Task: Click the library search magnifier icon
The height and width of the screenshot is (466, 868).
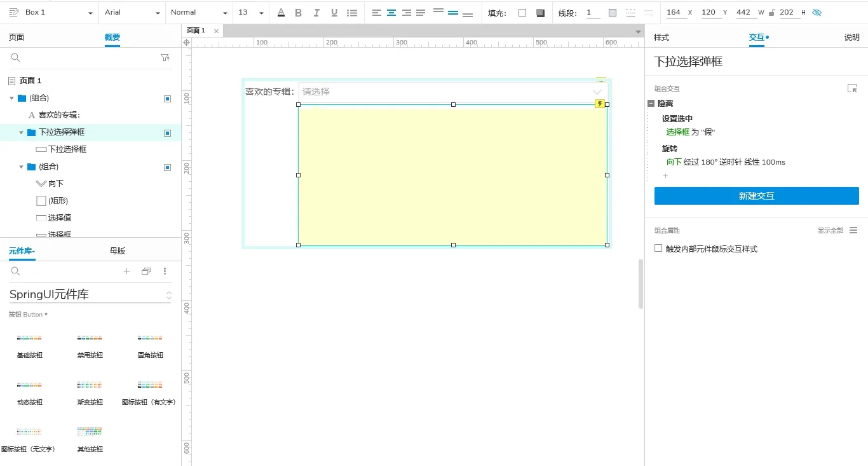Action: [15, 271]
